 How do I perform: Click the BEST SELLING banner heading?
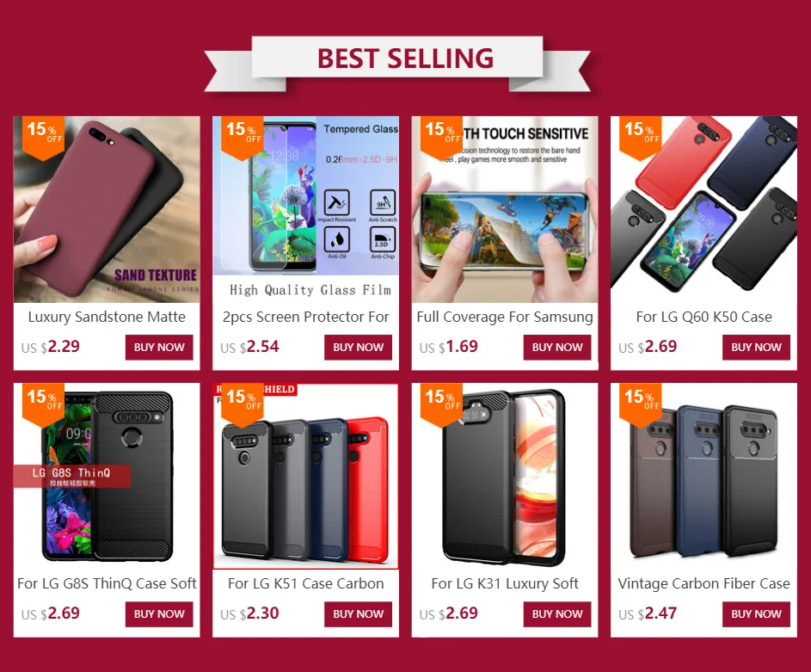point(405,58)
